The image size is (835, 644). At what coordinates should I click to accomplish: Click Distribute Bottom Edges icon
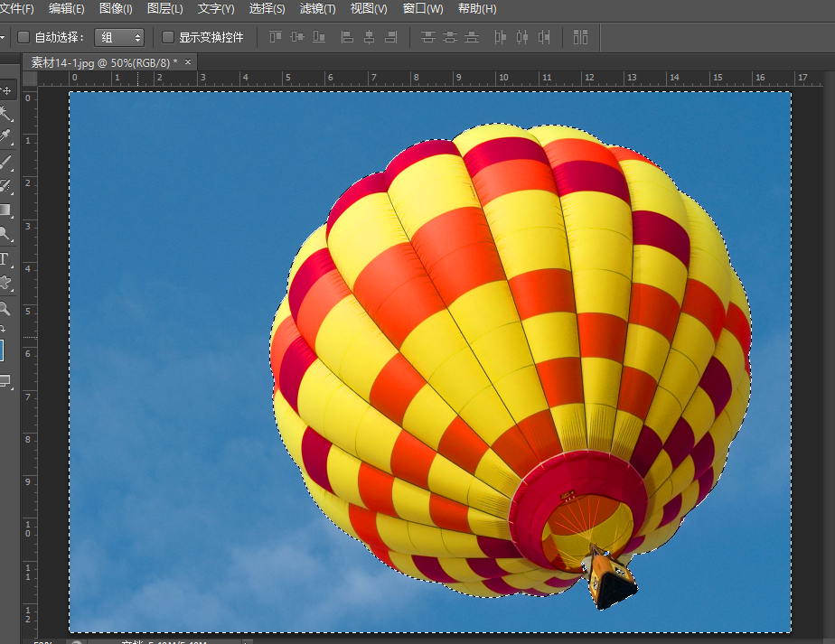[x=472, y=37]
